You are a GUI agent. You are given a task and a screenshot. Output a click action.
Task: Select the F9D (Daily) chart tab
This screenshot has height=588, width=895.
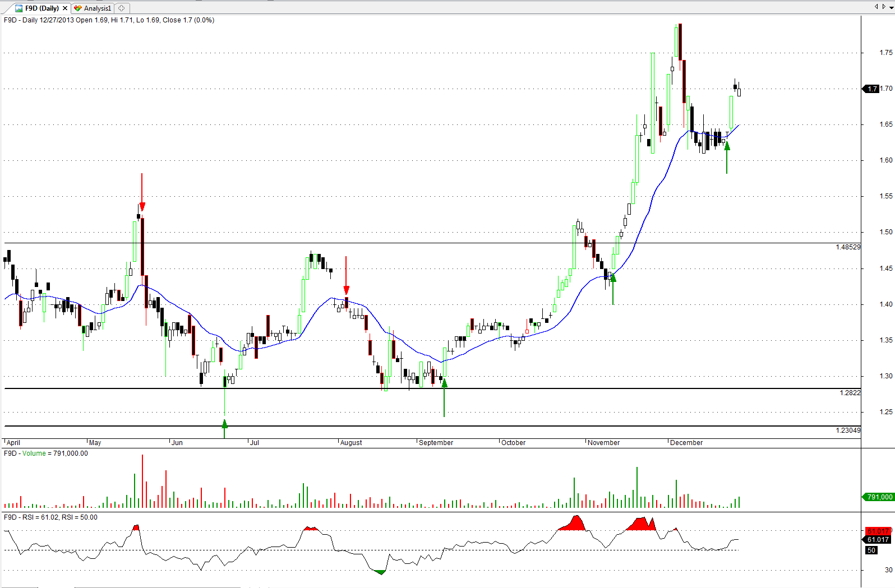pos(41,8)
